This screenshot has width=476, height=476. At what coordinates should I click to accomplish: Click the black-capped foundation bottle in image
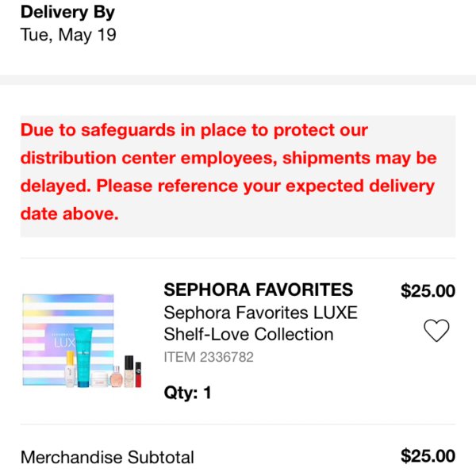click(x=129, y=371)
